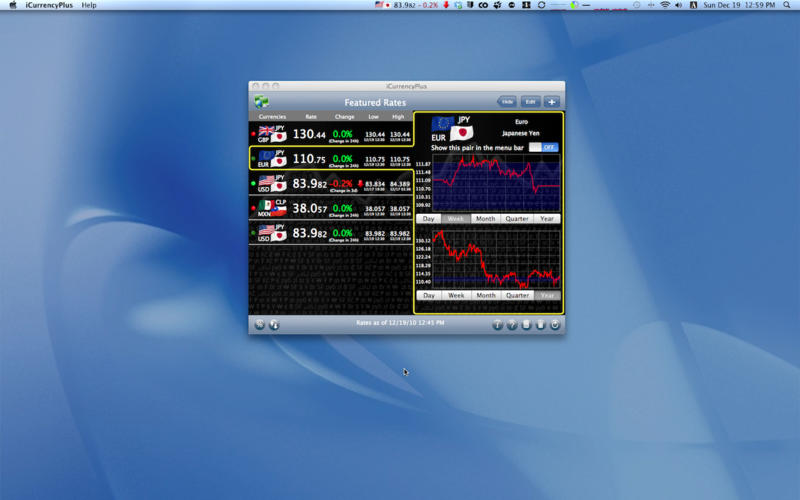Image resolution: width=800 pixels, height=500 pixels.
Task: Refresh rates with the circular arrow icon
Action: click(x=555, y=324)
